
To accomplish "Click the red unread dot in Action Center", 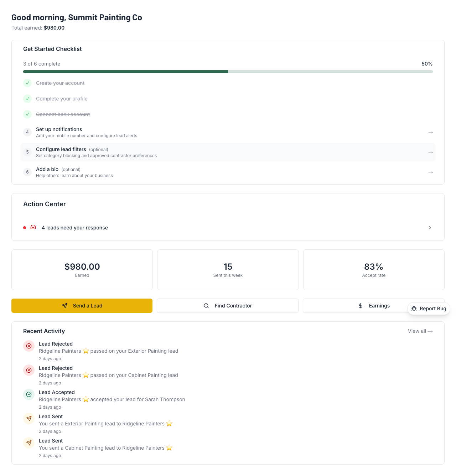I will 25,228.
